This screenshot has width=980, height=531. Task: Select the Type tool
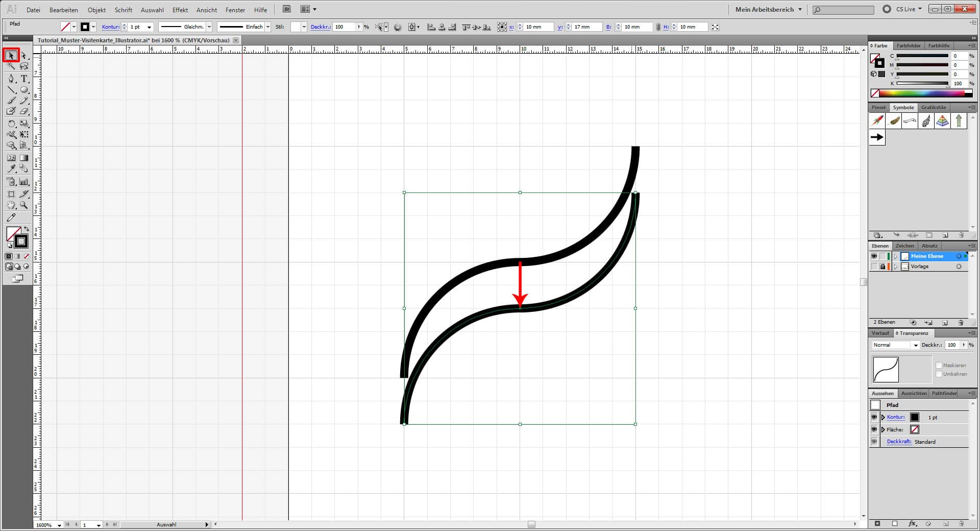(x=23, y=79)
